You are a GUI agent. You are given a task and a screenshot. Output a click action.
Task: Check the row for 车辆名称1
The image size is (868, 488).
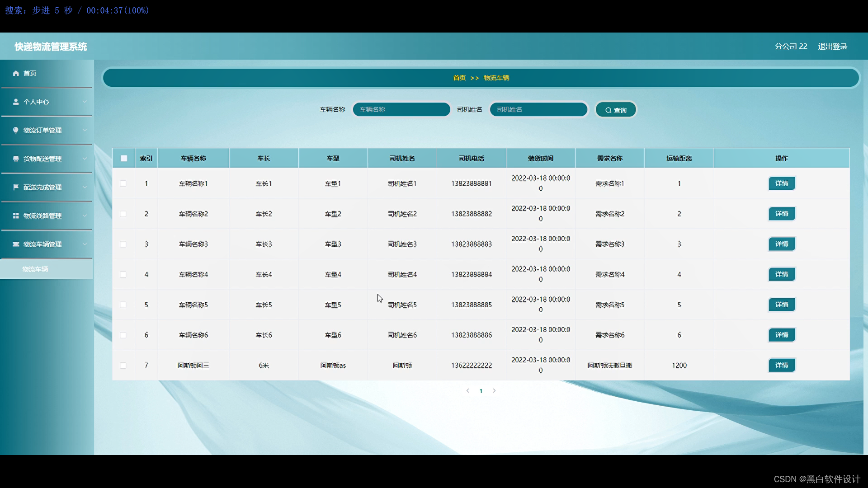pos(123,183)
